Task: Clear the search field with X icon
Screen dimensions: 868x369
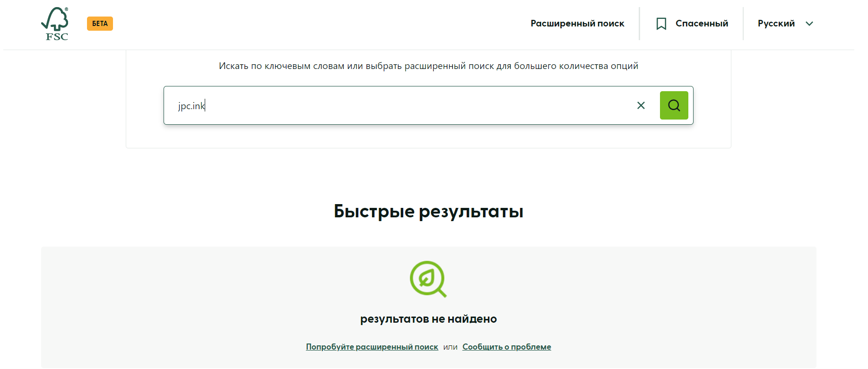Action: tap(641, 105)
